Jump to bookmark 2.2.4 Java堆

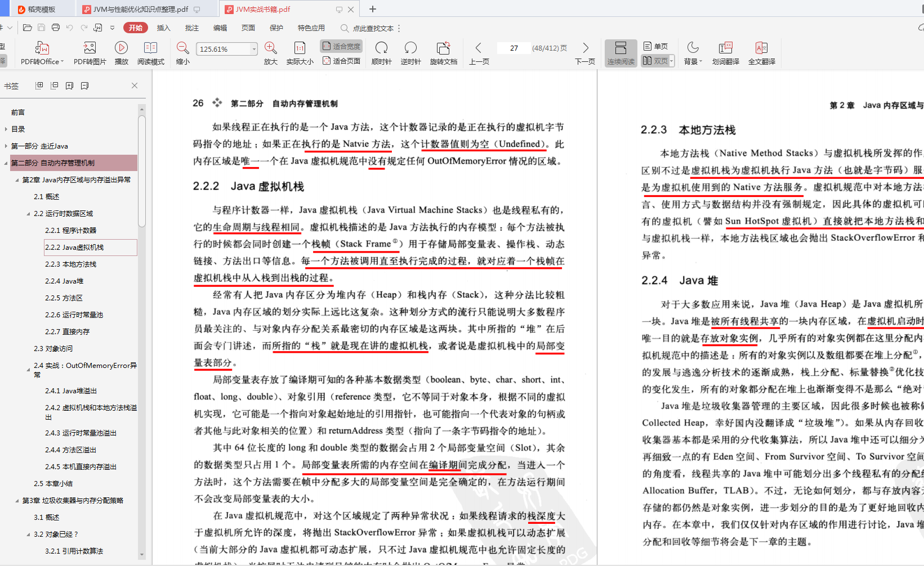64,281
